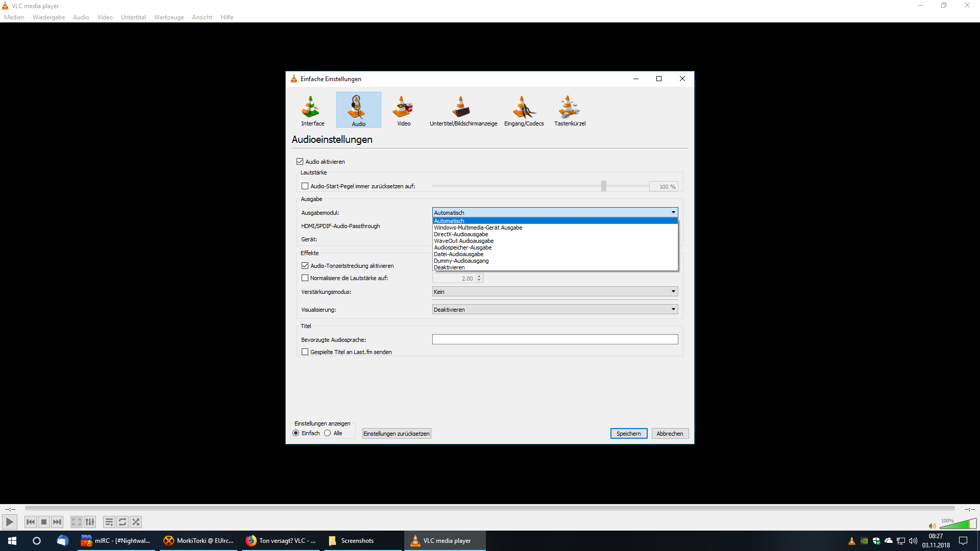Open the Werkzeuge menu
The height and width of the screenshot is (551, 980).
(x=169, y=17)
